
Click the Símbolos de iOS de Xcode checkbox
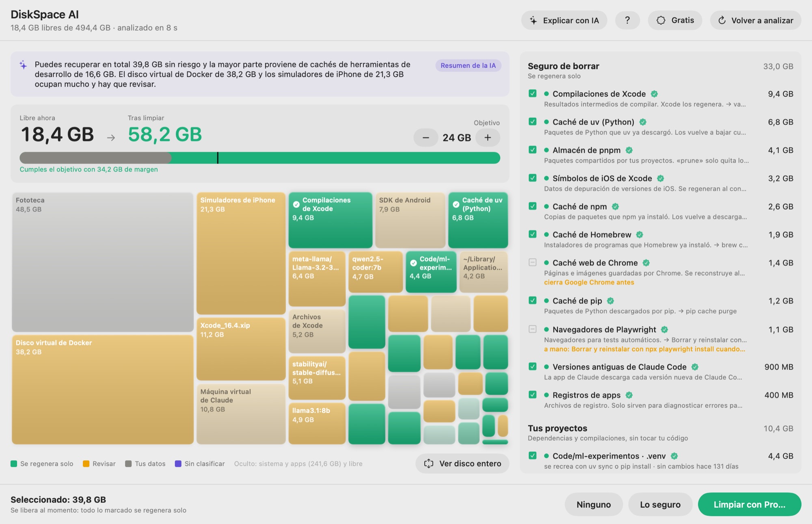[x=533, y=178]
